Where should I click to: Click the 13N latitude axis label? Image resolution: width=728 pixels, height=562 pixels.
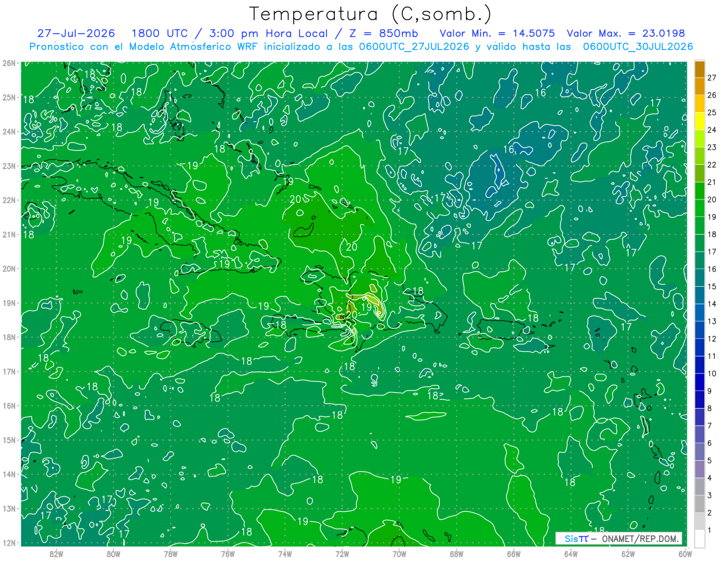[x=8, y=509]
